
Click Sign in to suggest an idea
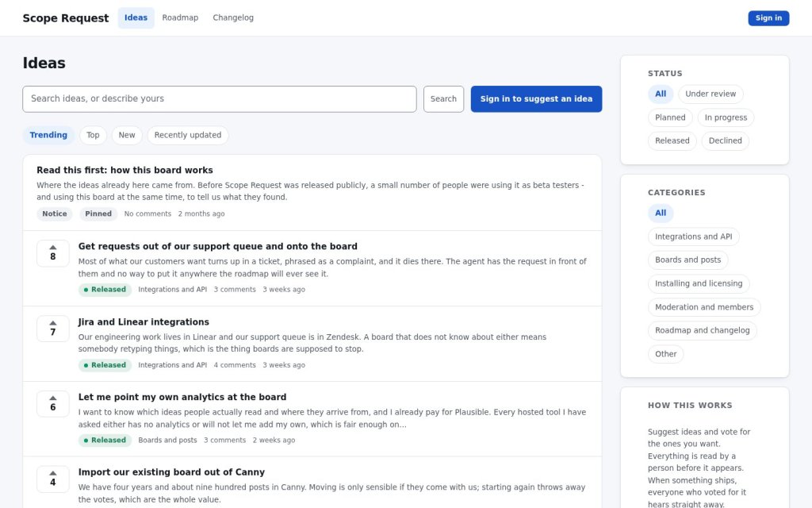[536, 99]
